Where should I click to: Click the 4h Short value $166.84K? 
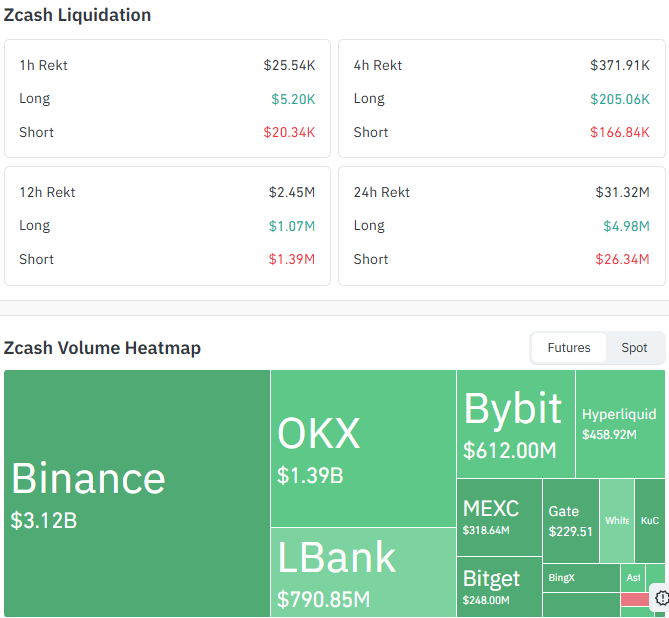pos(620,132)
